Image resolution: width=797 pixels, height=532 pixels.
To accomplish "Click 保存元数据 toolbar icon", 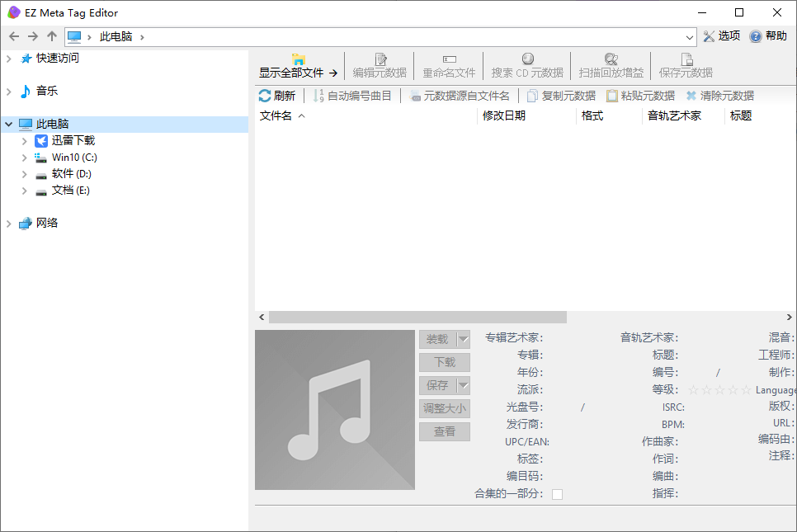I will [686, 66].
